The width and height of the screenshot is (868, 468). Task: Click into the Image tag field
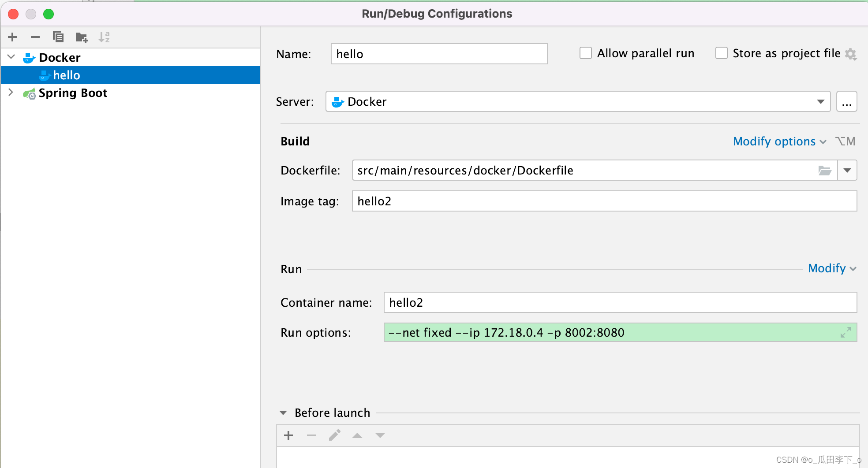tap(604, 201)
